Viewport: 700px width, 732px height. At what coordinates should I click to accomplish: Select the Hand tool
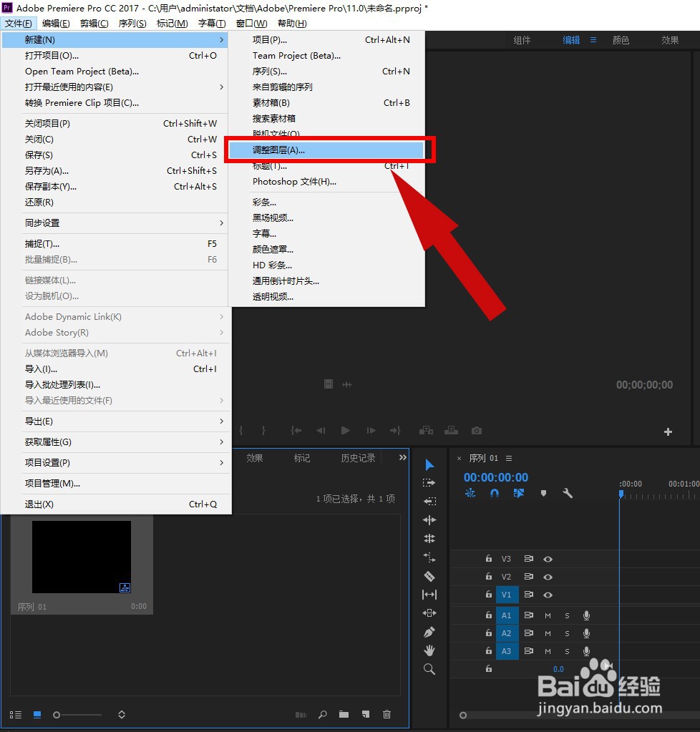(429, 650)
